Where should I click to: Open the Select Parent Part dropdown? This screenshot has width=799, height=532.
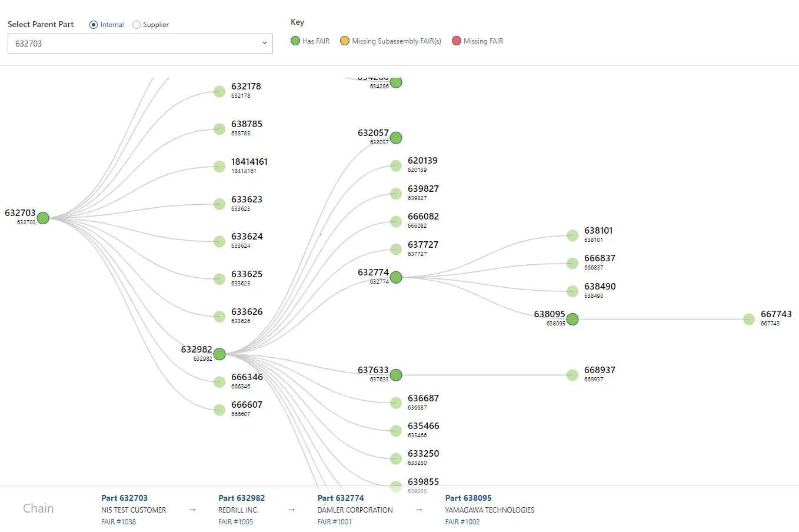click(264, 44)
